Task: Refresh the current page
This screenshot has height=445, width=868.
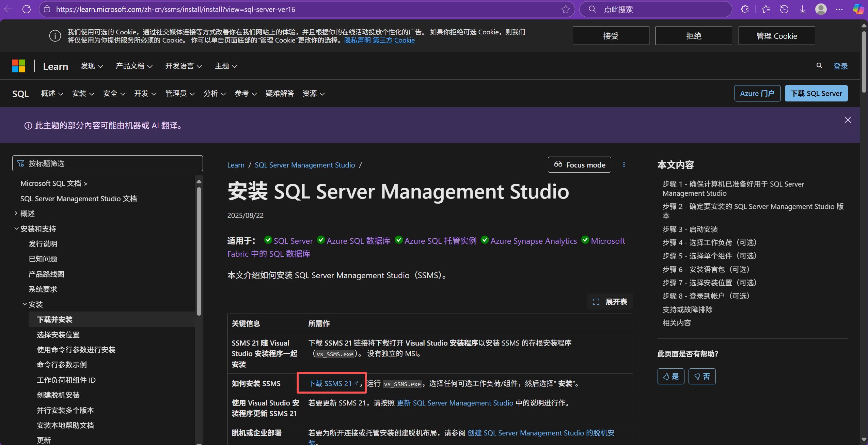Action: pos(27,9)
